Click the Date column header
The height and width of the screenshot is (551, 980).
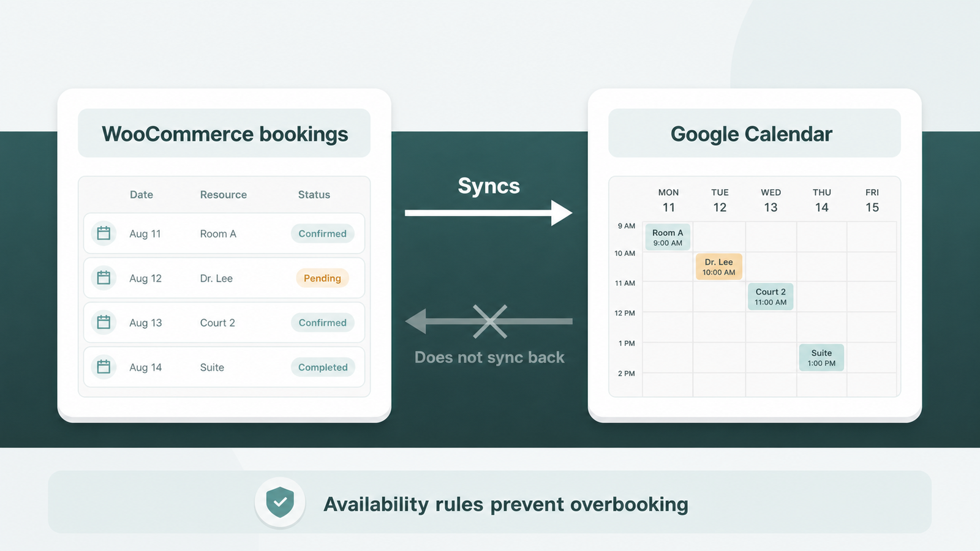click(141, 195)
